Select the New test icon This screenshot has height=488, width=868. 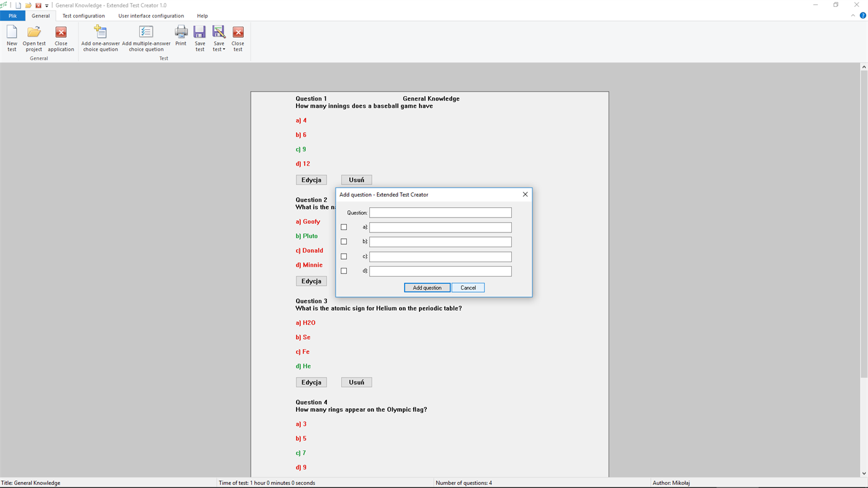[x=11, y=36]
